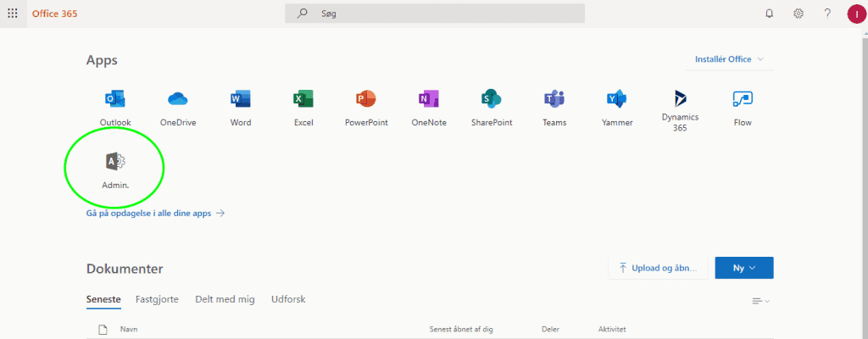Open PowerPoint

coord(366,108)
